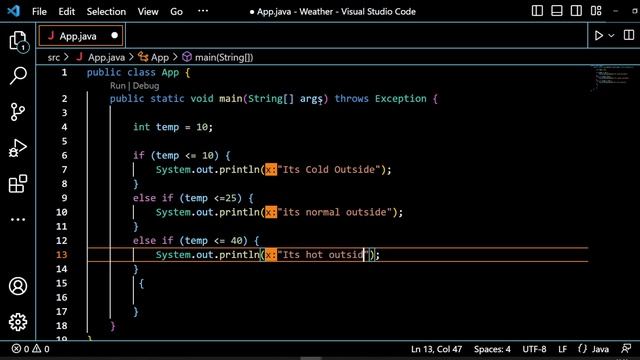The image size is (640, 360).
Task: Click 'throws Exception' in method signature
Action: coord(380,99)
